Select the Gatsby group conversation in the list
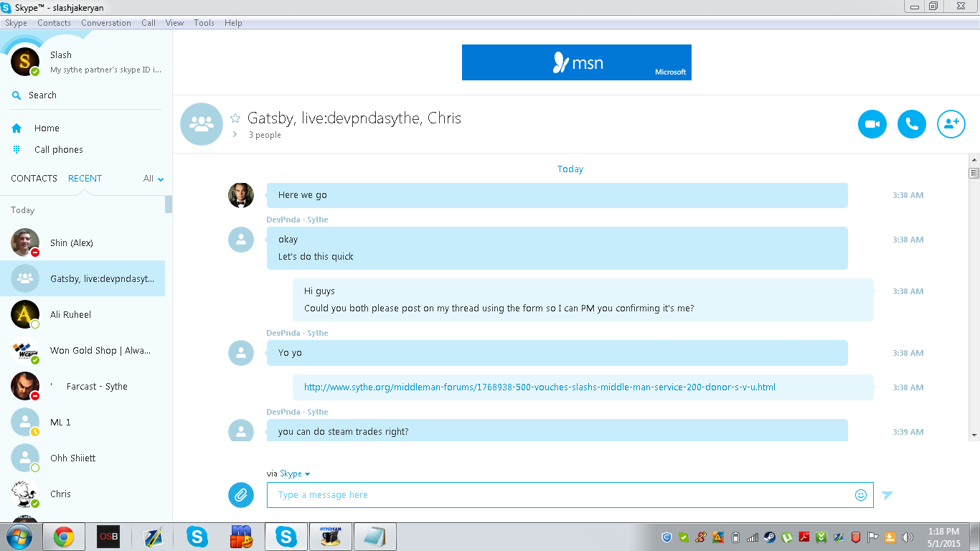This screenshot has width=980, height=551. pyautogui.click(x=83, y=278)
